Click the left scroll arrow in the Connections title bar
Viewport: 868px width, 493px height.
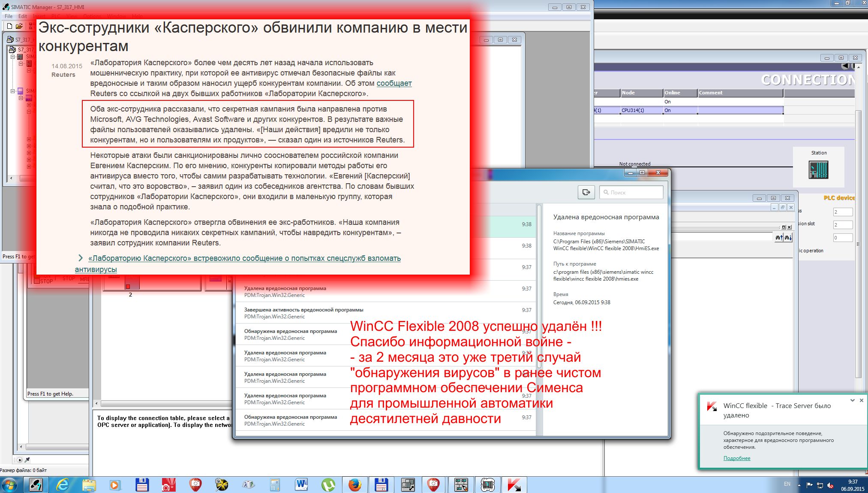tap(844, 66)
